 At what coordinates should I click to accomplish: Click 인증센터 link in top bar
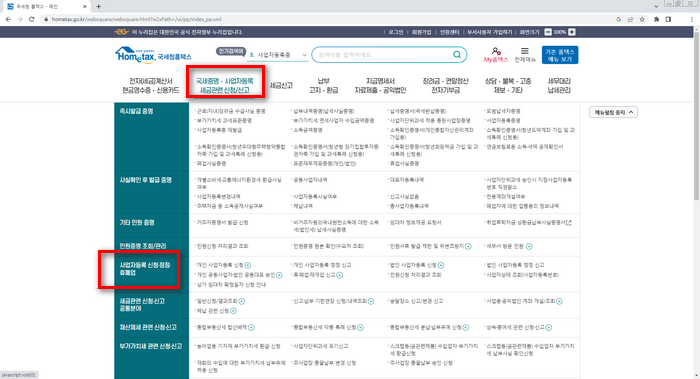coord(450,32)
